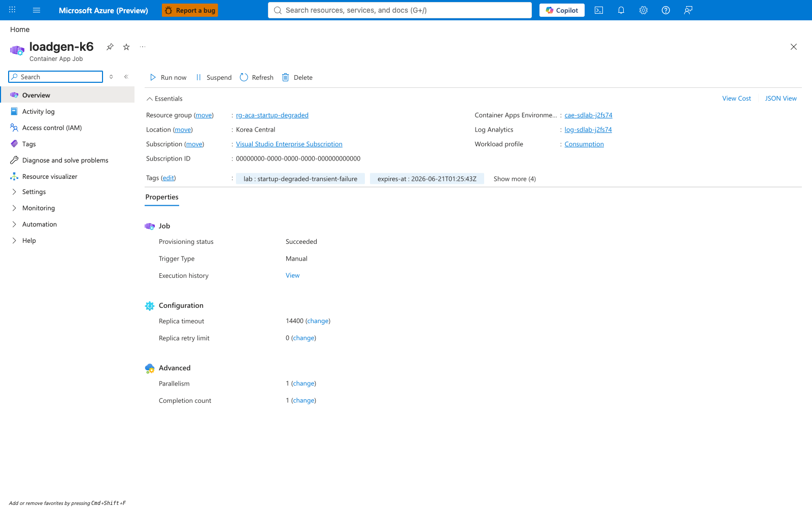Click the Copilot logo icon
812x508 pixels.
pos(550,10)
